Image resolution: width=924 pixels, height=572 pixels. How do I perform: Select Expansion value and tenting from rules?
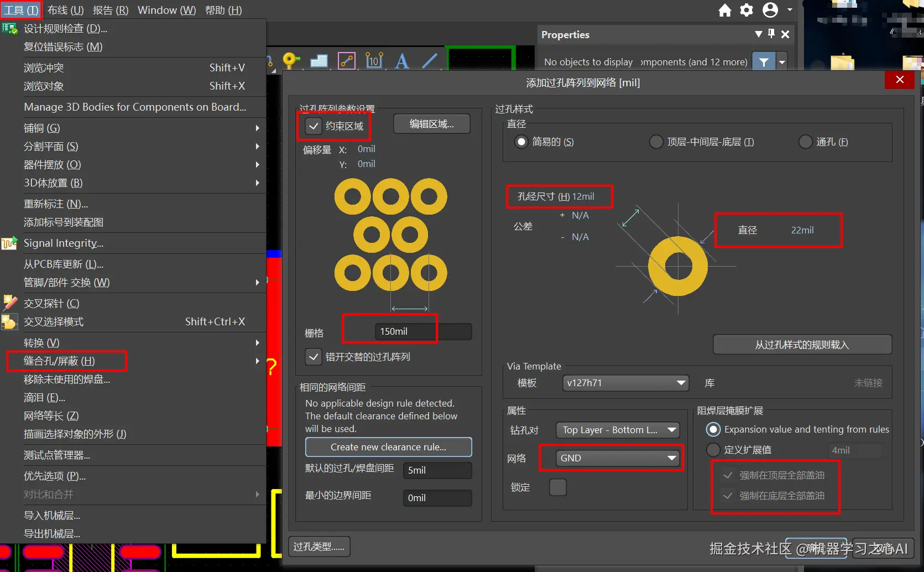(713, 429)
